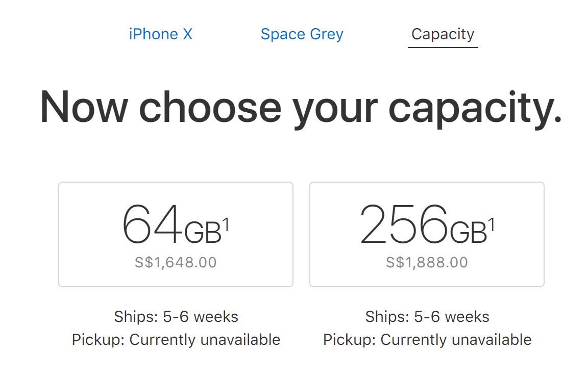The height and width of the screenshot is (376, 588).
Task: Select Space Grey in the breadcrumb navigation
Action: click(302, 34)
